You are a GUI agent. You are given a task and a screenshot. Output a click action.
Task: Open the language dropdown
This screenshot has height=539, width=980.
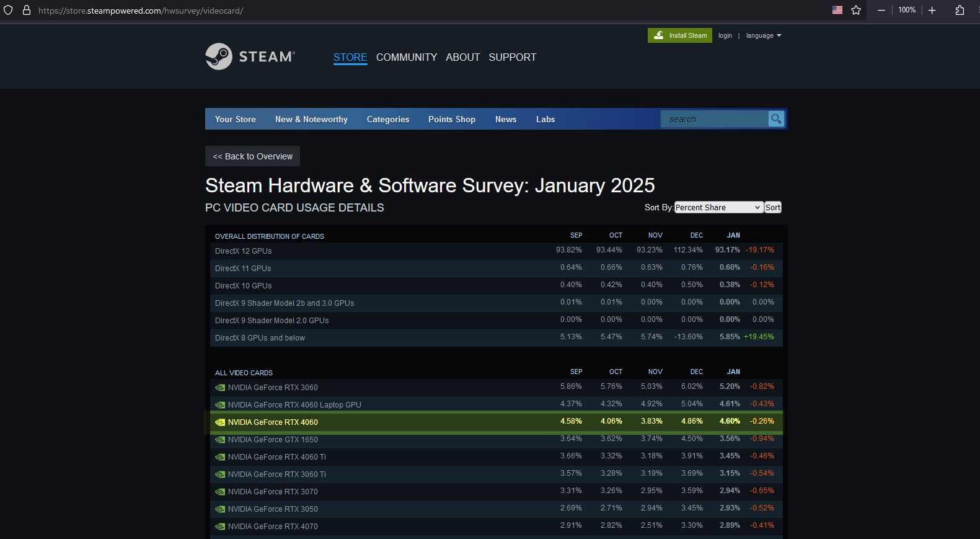pos(764,36)
